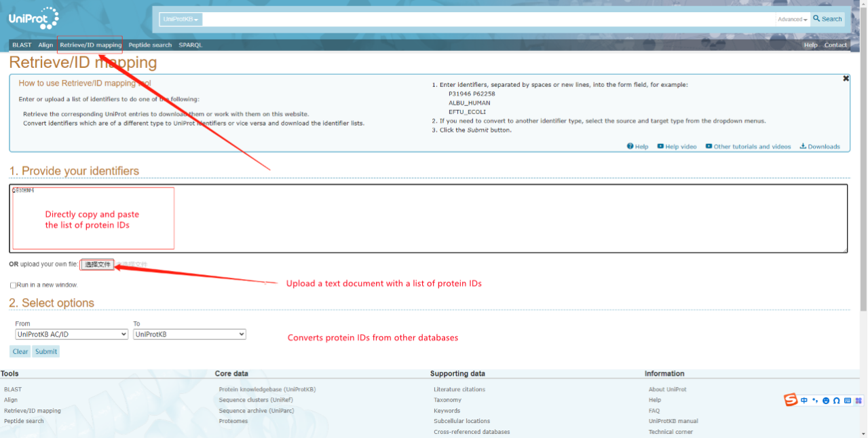The height and width of the screenshot is (438, 868).
Task: Open the voice input headset icon
Action: 837,401
